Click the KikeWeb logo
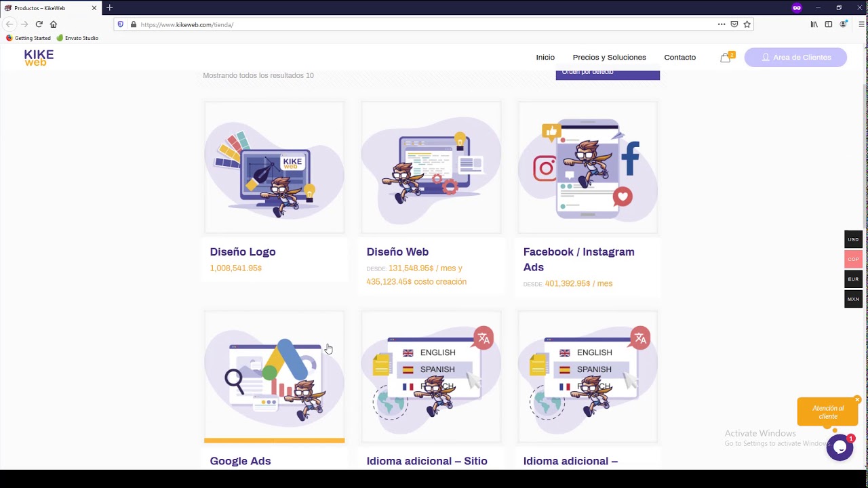868x488 pixels. pos(39,58)
